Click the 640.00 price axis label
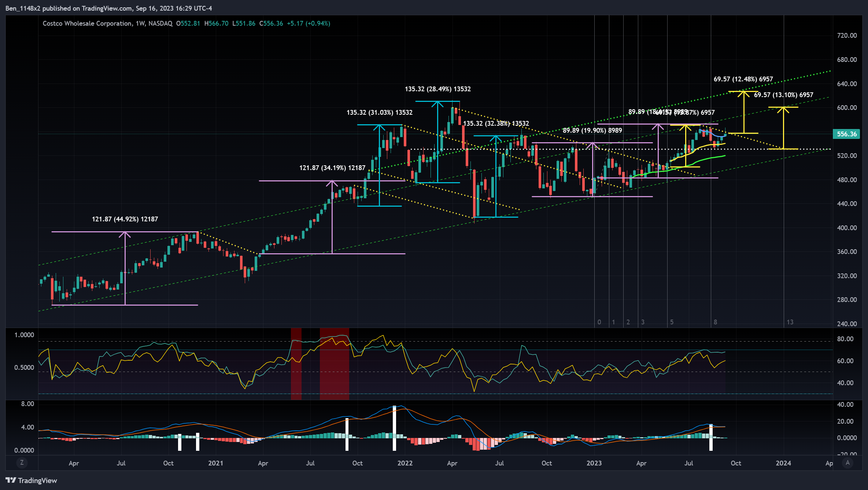The width and height of the screenshot is (868, 490). pyautogui.click(x=847, y=84)
